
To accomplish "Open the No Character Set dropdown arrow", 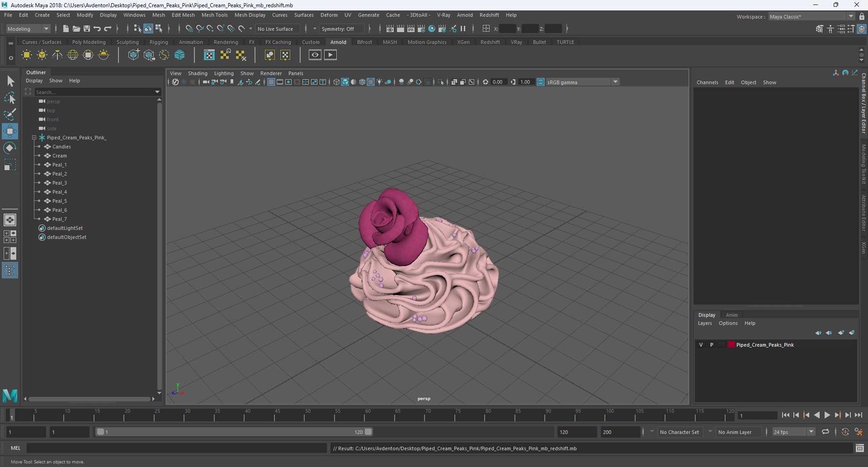I will click(x=652, y=432).
